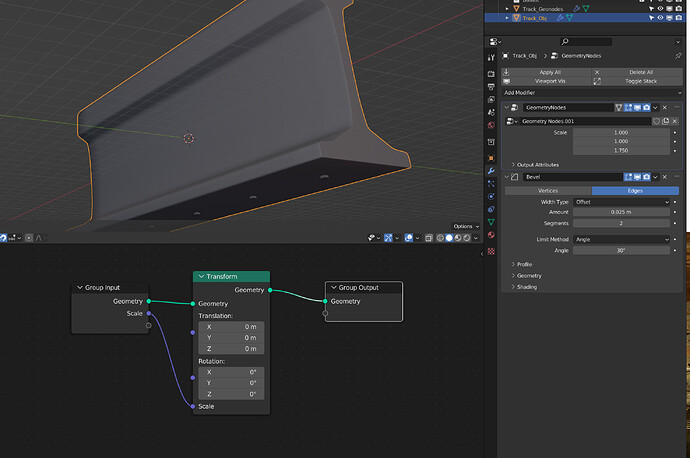Click the fake user shield for Geometry Nodes.001

pyautogui.click(x=656, y=121)
